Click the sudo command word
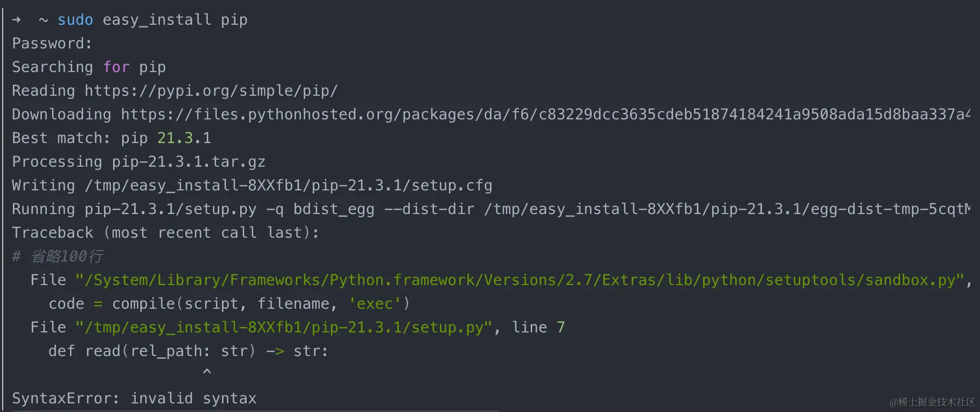Screen dimensions: 980x412 pos(75,20)
